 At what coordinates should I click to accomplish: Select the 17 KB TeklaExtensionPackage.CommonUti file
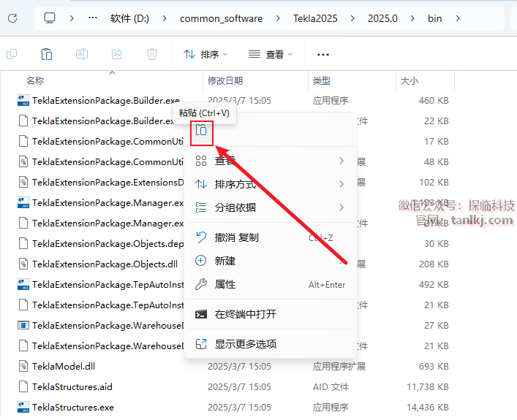click(x=107, y=141)
